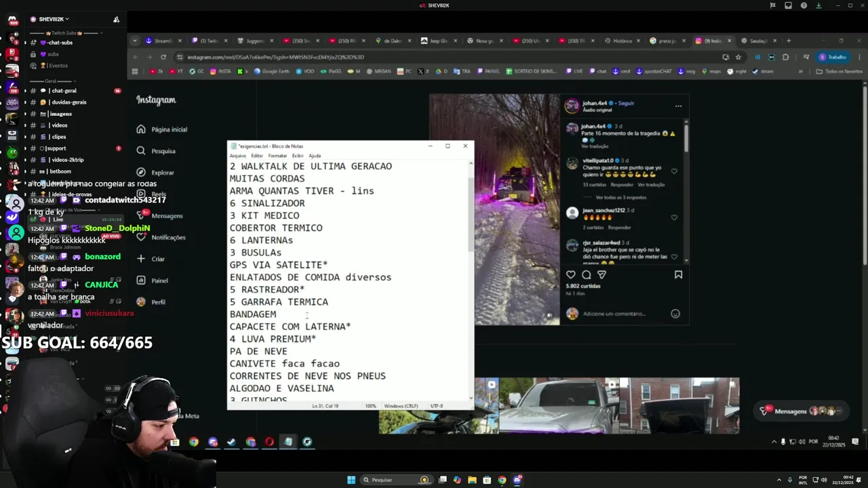Click the comment bubble icon under reel
The width and height of the screenshot is (868, 488).
[x=587, y=274]
